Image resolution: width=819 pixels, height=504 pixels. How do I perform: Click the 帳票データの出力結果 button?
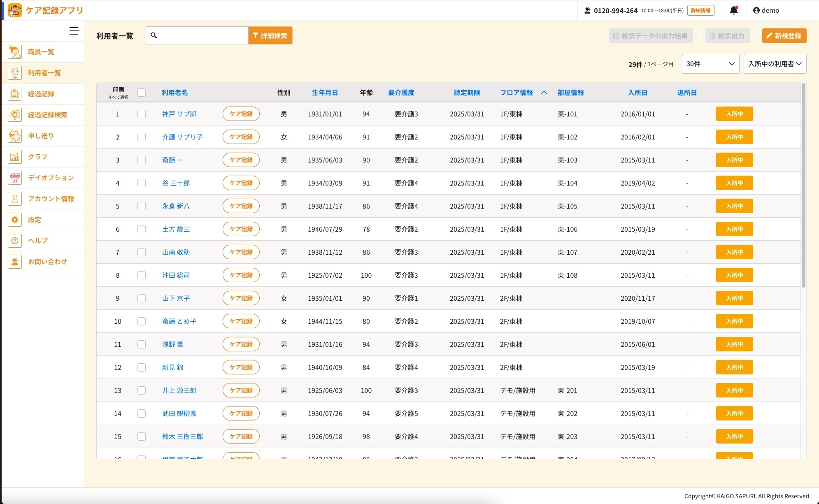pyautogui.click(x=651, y=35)
